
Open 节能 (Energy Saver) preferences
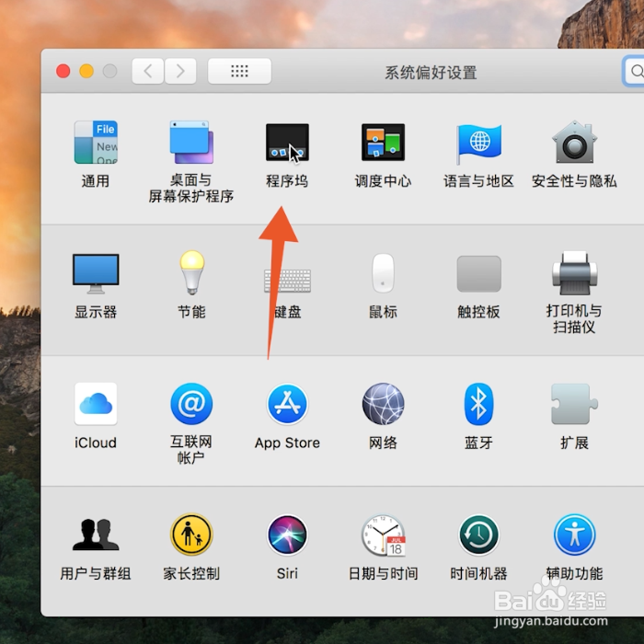click(191, 272)
